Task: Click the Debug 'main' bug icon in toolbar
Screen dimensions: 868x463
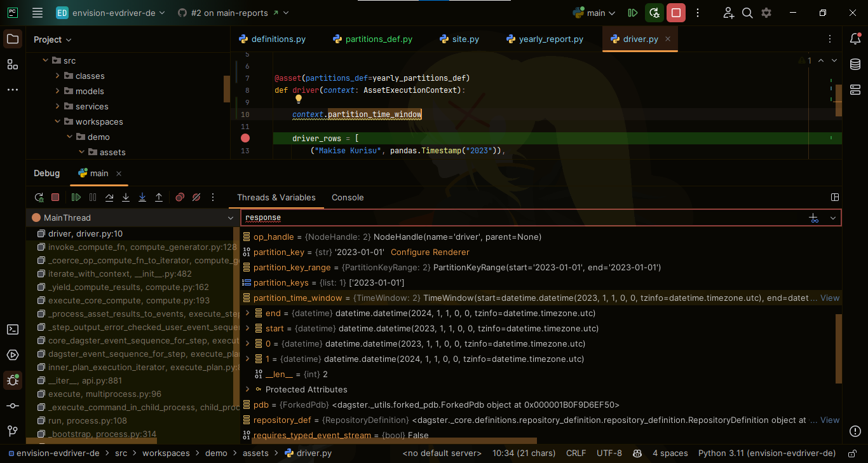Action: pyautogui.click(x=654, y=13)
